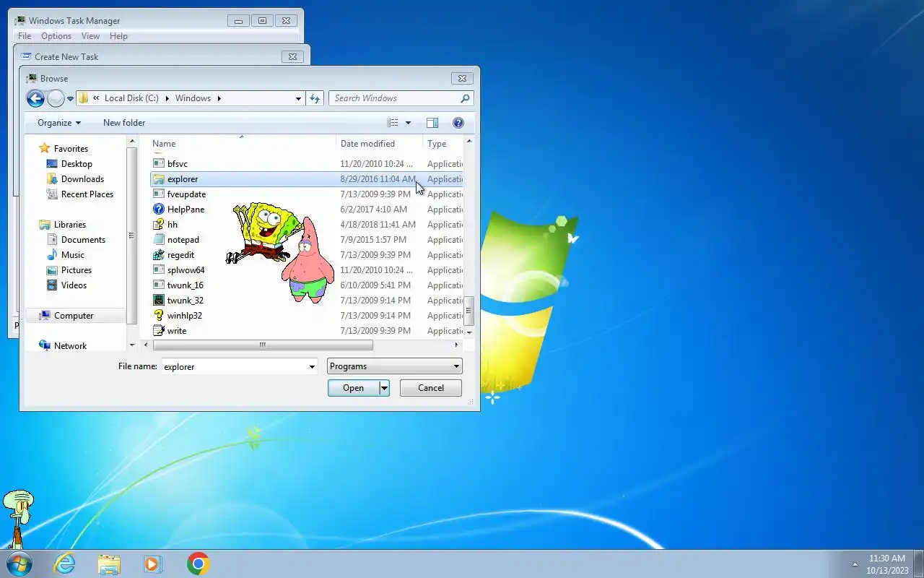The image size is (924, 578).
Task: Click the navigation pane scrollbar
Action: [x=131, y=235]
